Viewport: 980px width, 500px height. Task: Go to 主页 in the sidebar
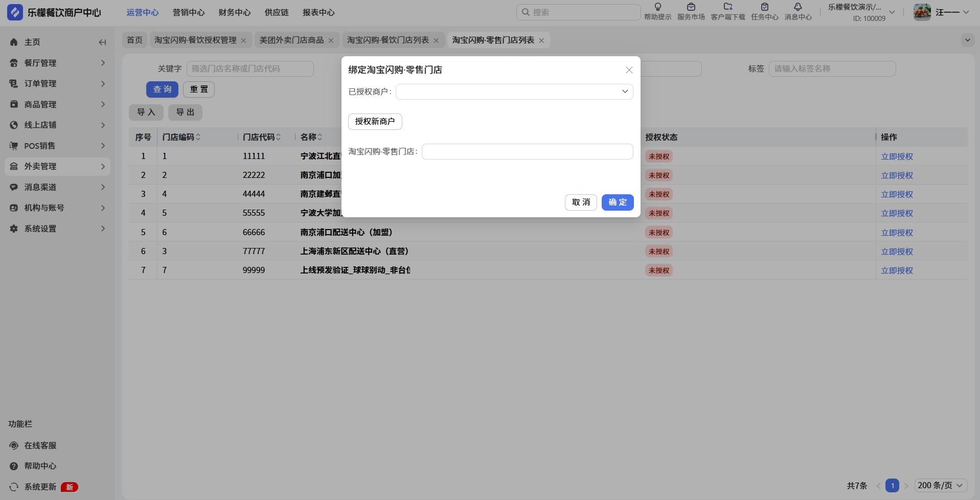click(x=32, y=42)
